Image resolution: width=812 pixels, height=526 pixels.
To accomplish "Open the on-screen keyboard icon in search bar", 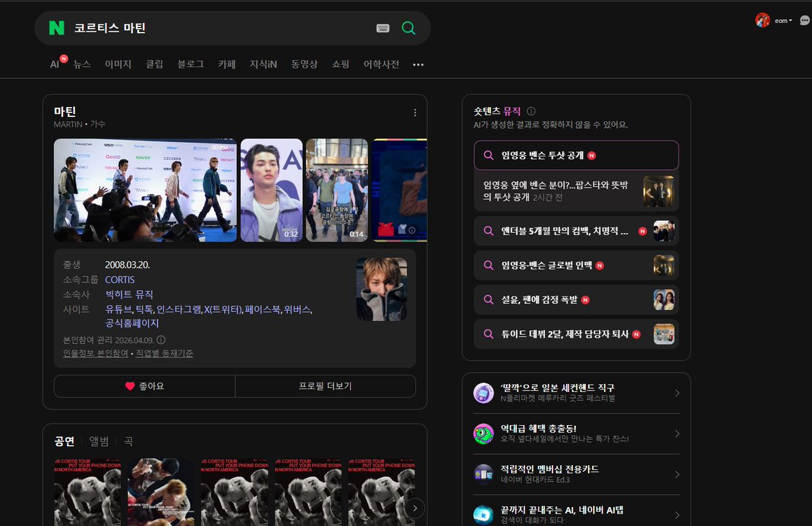I will [x=383, y=28].
